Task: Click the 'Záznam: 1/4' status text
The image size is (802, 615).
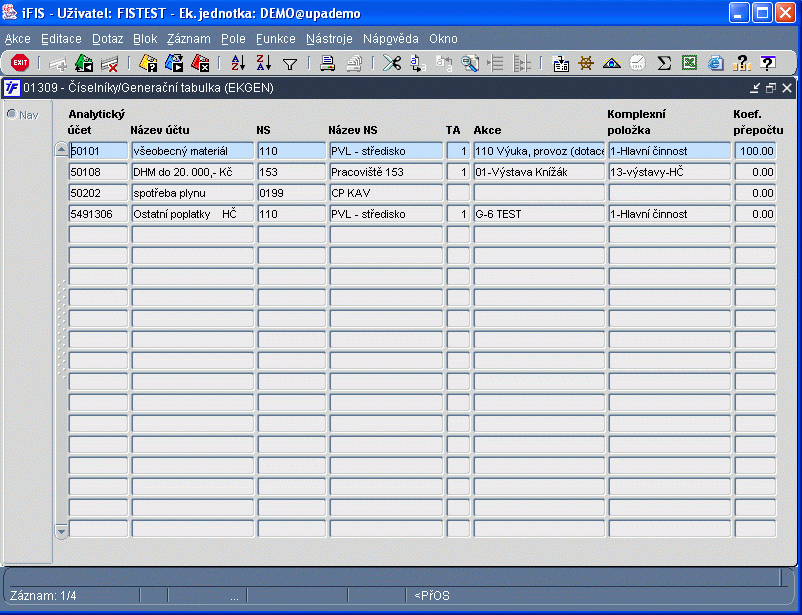Action: tap(43, 596)
